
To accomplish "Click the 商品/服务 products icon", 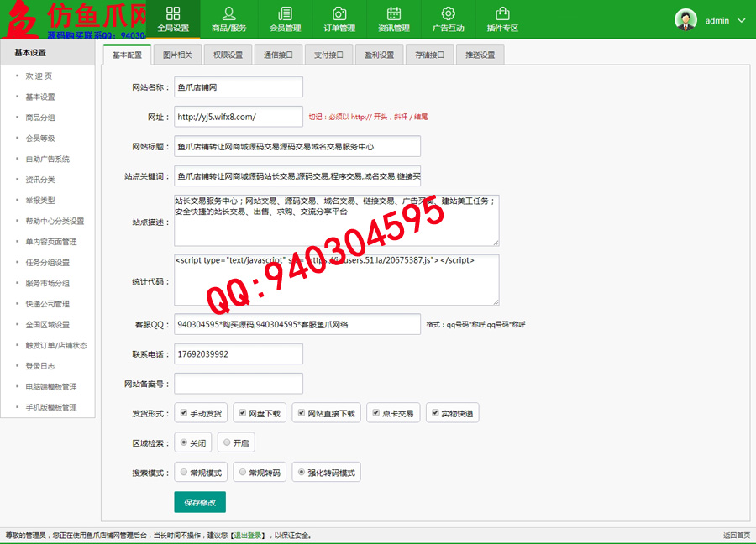I will [228, 13].
